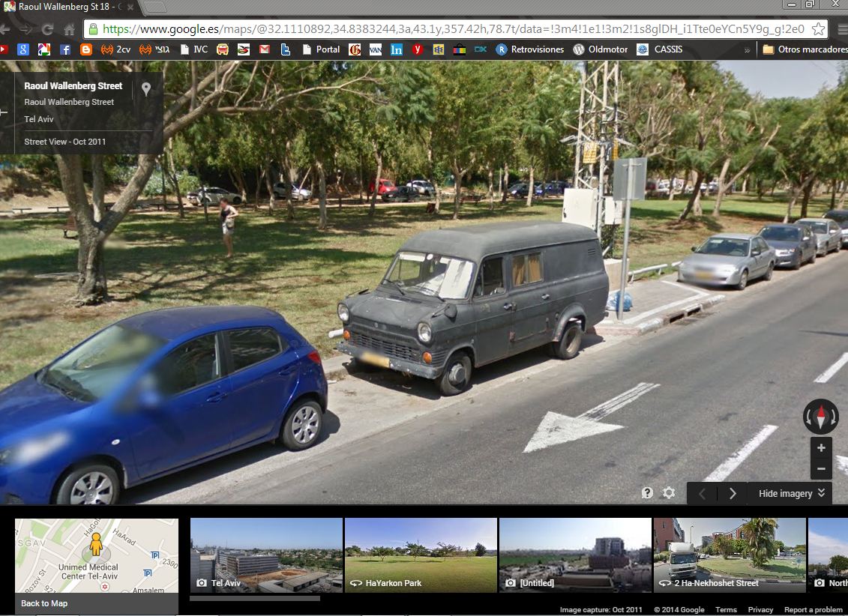
Task: Open the HaYarkon Park photo thumbnail
Action: coord(420,555)
